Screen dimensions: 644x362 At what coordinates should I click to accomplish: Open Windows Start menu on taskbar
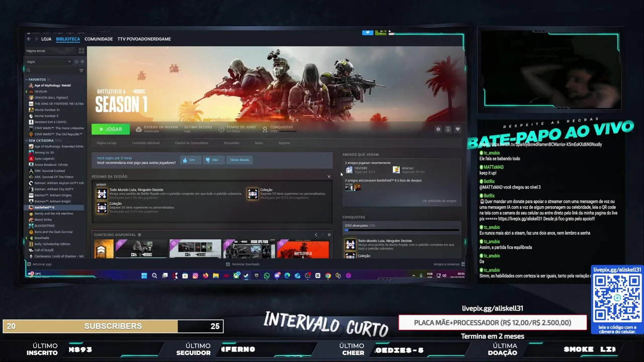coord(144,276)
